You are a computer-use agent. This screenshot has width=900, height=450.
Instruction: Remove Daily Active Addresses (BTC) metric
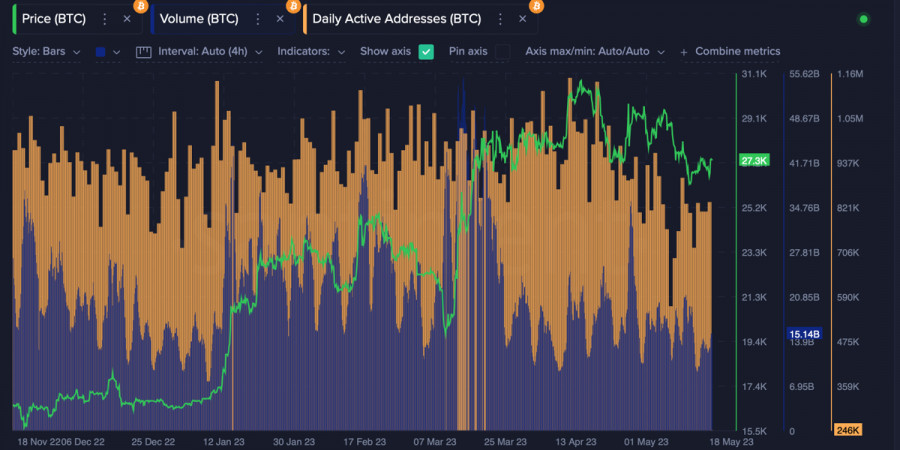(522, 19)
